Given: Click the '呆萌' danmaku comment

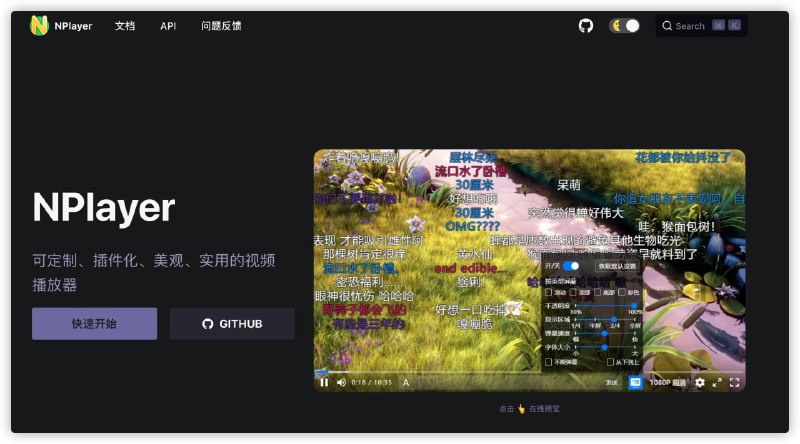Looking at the screenshot, I should pos(568,185).
